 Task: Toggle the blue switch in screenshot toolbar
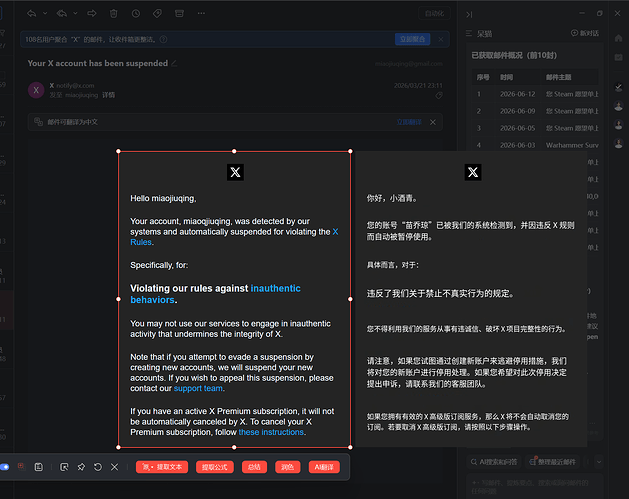tap(4, 467)
